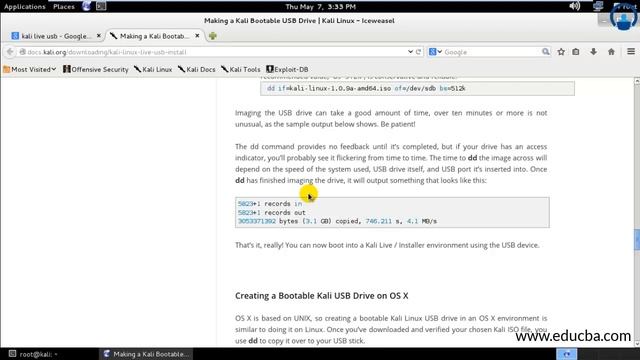Open the Applications menu
Screen dimensions: 640x360
point(24,7)
